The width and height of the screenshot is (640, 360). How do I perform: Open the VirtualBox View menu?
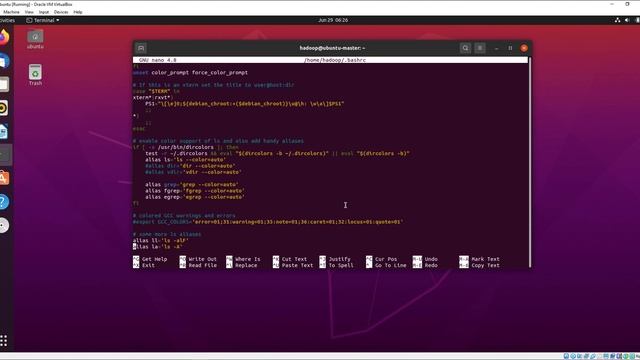click(x=29, y=12)
